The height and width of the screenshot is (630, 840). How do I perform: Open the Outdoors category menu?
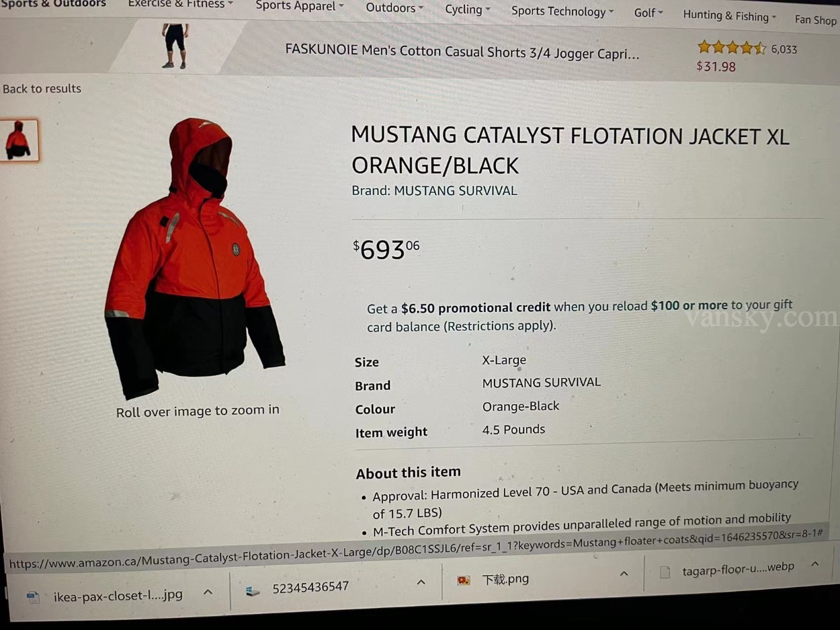click(x=394, y=8)
